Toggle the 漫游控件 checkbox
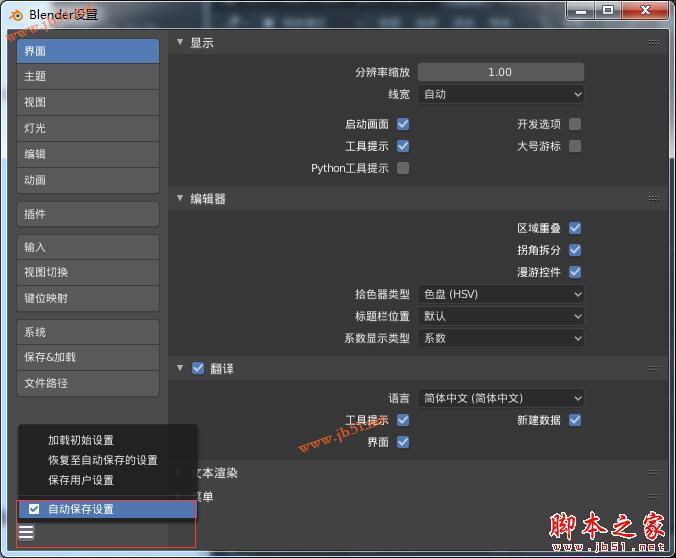The width and height of the screenshot is (676, 558). 575,272
